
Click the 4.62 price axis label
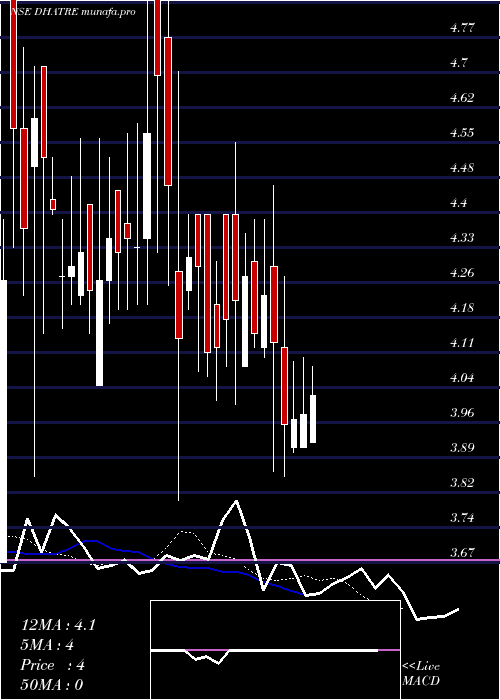click(462, 98)
